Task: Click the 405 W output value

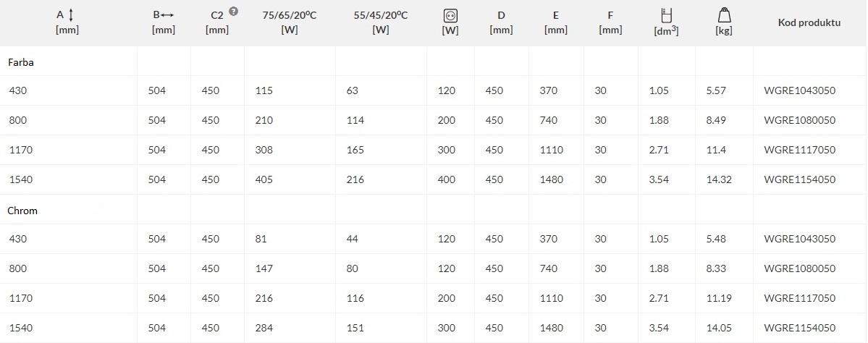Action: click(x=264, y=179)
